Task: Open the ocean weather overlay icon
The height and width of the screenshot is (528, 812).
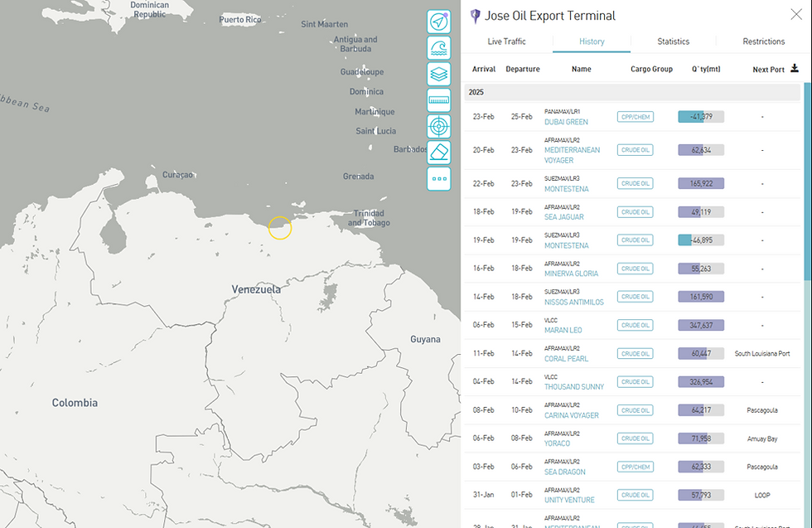Action: 438,47
